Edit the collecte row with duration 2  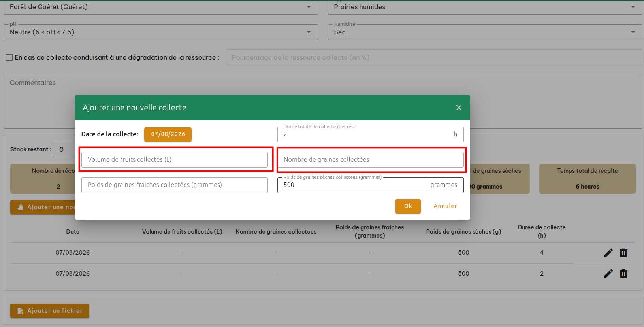(x=608, y=274)
